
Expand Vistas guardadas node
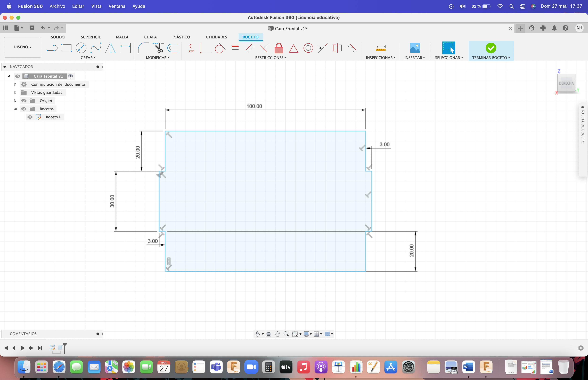click(x=15, y=93)
